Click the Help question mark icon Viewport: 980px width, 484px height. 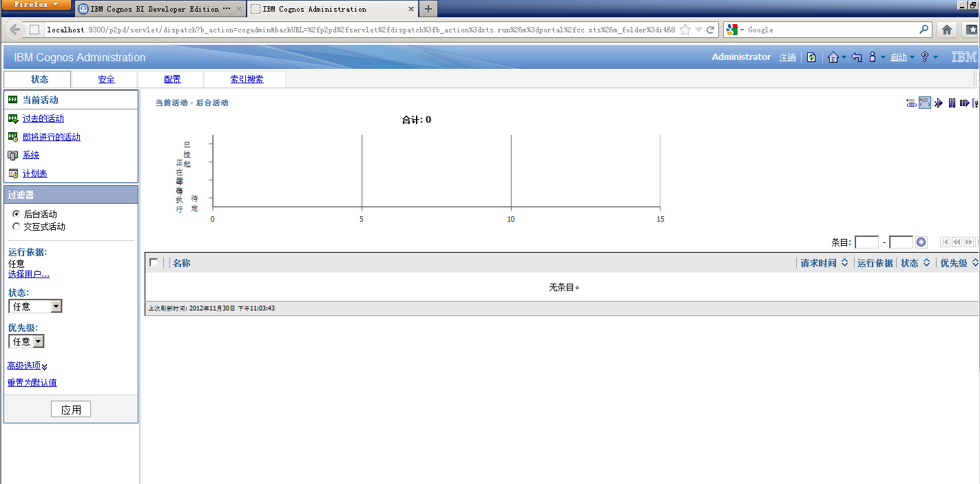[x=925, y=57]
